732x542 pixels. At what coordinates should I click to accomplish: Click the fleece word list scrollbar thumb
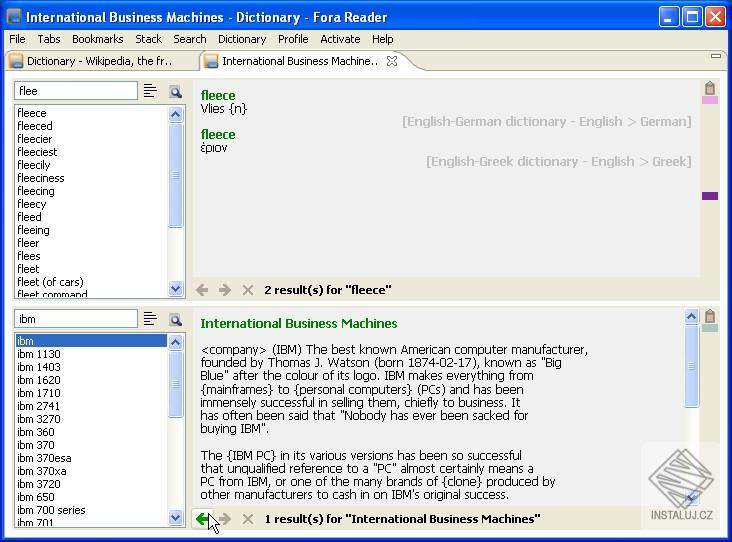[x=176, y=175]
